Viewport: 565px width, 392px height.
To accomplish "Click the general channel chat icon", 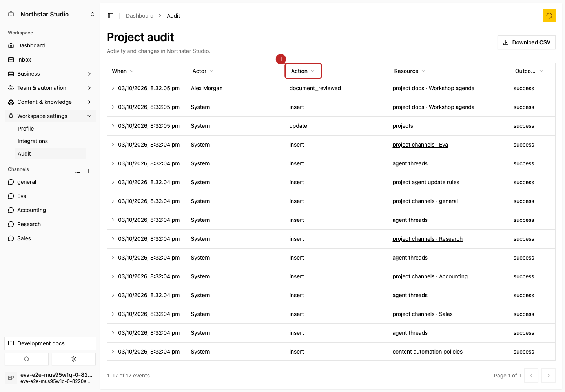I will click(x=11, y=182).
